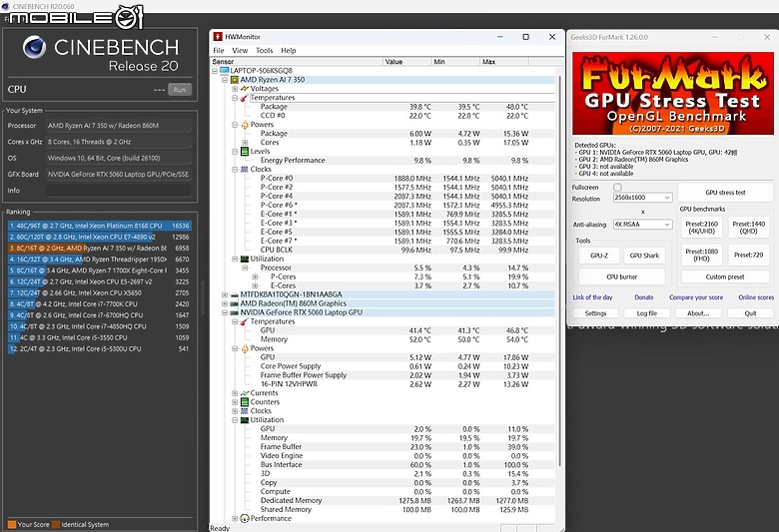The height and width of the screenshot is (532, 779).
Task: Start the GPU stress test in FurMark
Action: tap(725, 193)
